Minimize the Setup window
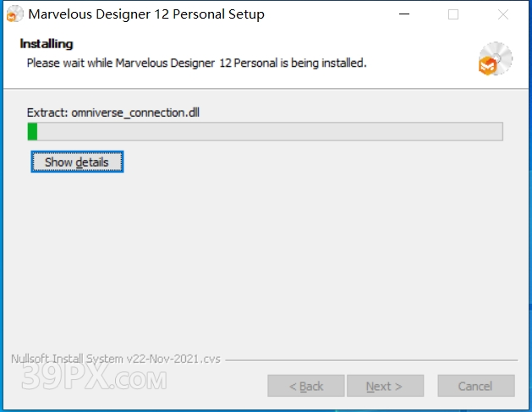Image resolution: width=532 pixels, height=412 pixels. (x=404, y=14)
